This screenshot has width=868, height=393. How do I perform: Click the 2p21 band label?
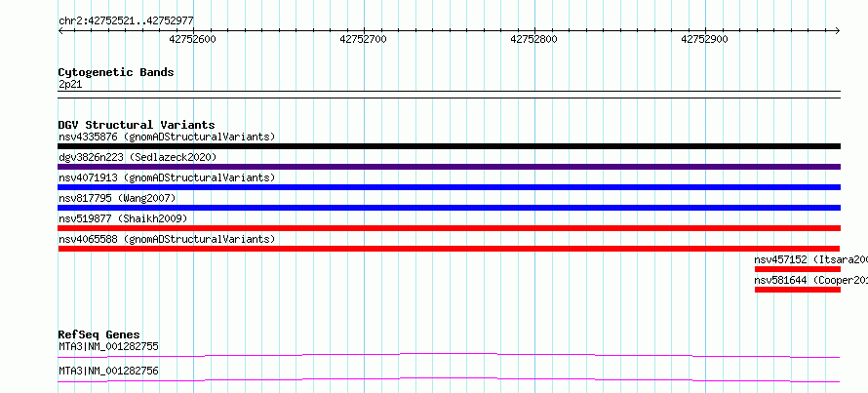pos(70,84)
